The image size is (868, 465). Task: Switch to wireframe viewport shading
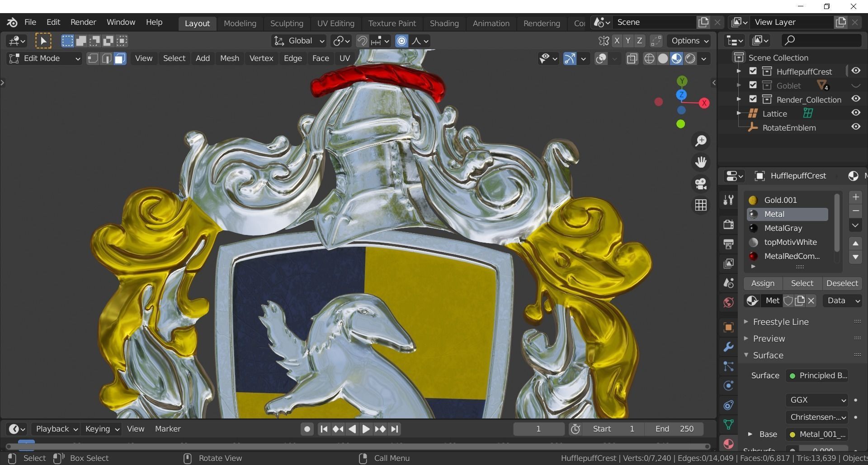pos(649,59)
